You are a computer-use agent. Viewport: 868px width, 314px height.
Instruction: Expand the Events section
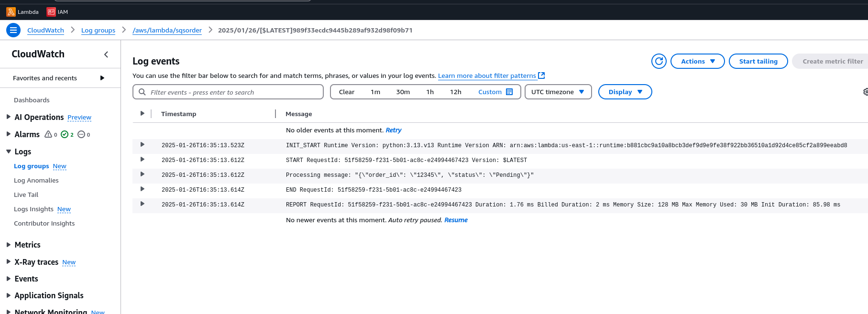(9, 279)
